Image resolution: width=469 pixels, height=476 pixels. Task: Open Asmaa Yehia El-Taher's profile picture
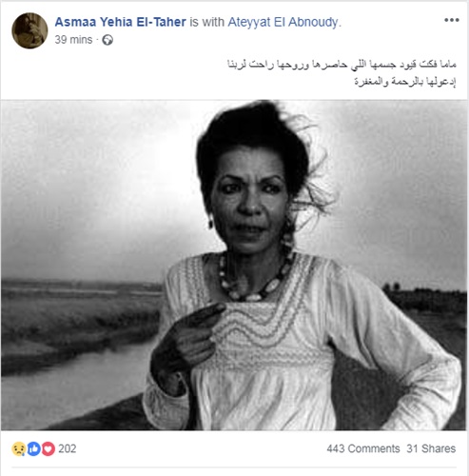(29, 30)
